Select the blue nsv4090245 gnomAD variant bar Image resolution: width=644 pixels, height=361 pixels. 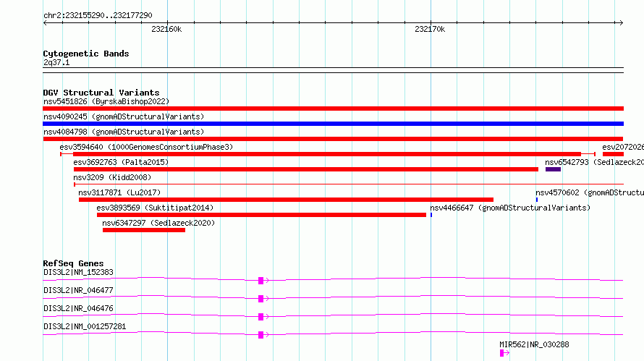coord(333,124)
